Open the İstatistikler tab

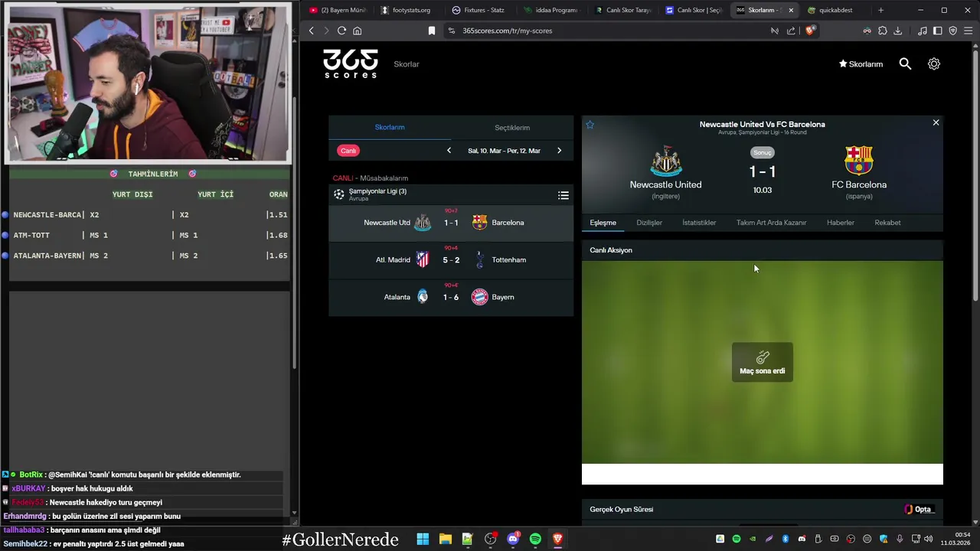point(699,223)
